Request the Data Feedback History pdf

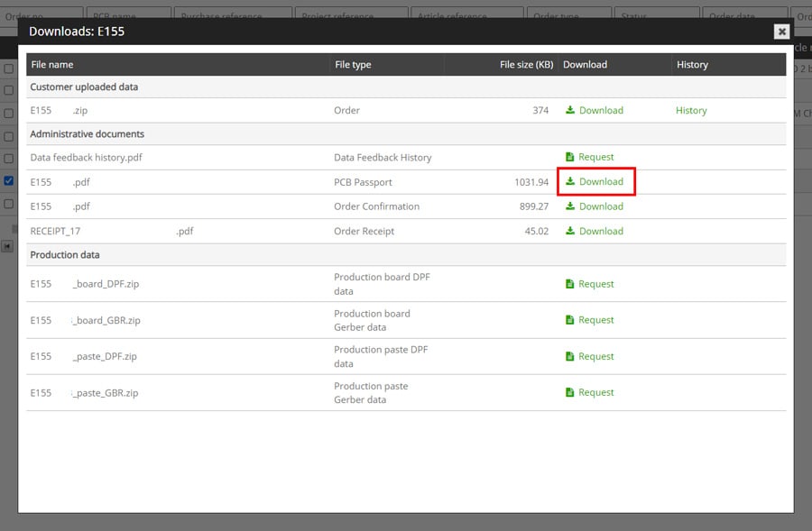pyautogui.click(x=590, y=157)
